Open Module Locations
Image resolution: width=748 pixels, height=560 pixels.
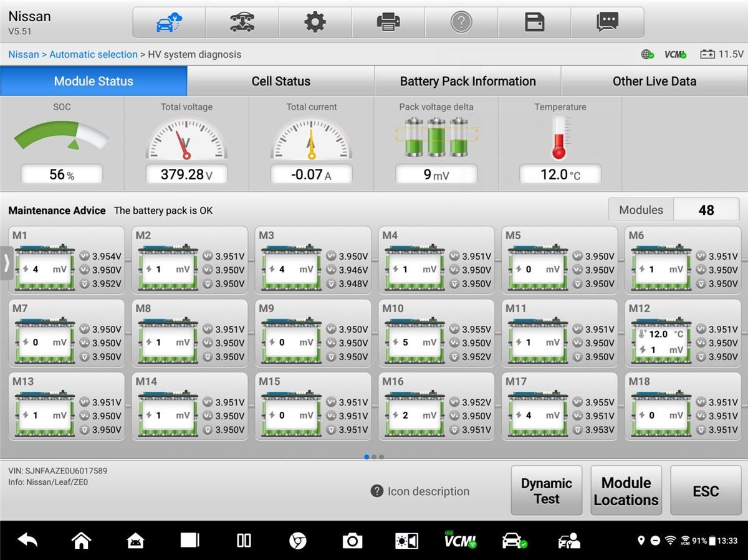click(x=626, y=491)
